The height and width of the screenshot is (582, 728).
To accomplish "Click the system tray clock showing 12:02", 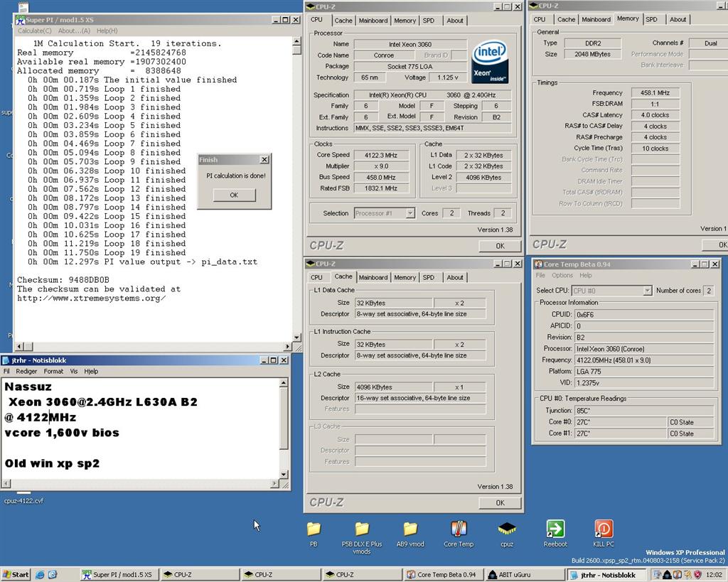I will click(x=714, y=575).
